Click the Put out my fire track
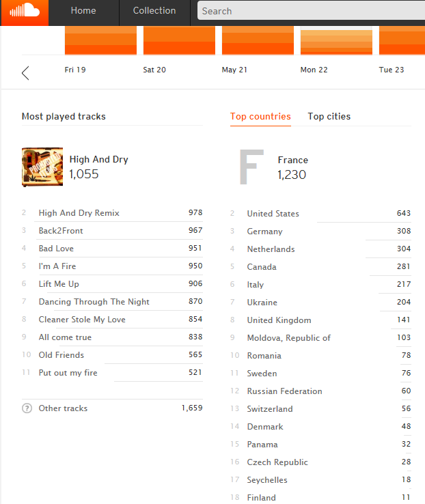The width and height of the screenshot is (425, 504). [68, 373]
